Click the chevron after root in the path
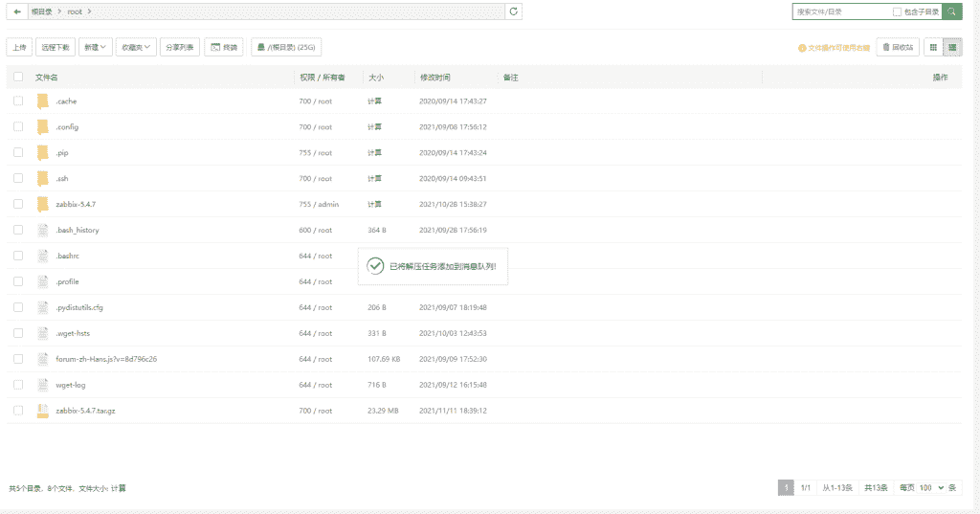 (x=89, y=11)
